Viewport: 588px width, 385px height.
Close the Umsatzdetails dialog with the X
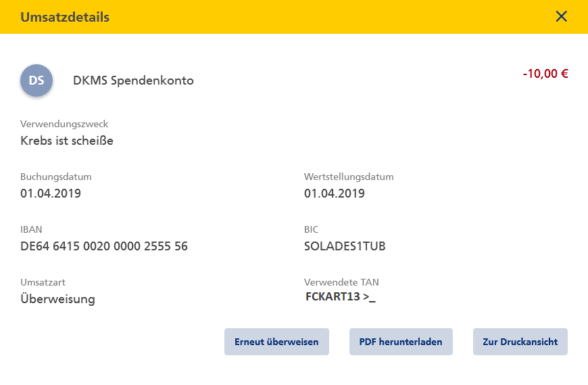561,16
